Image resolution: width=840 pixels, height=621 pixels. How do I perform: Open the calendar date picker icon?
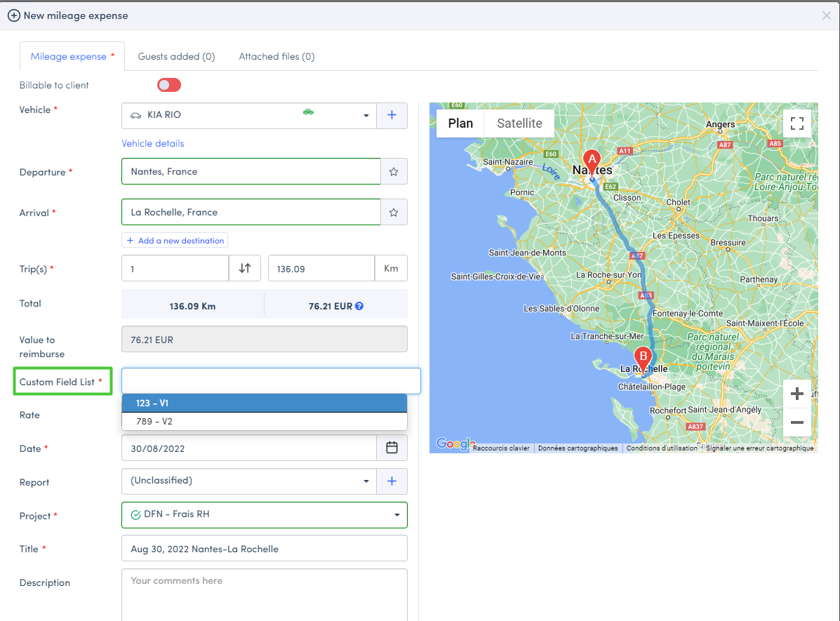[392, 448]
